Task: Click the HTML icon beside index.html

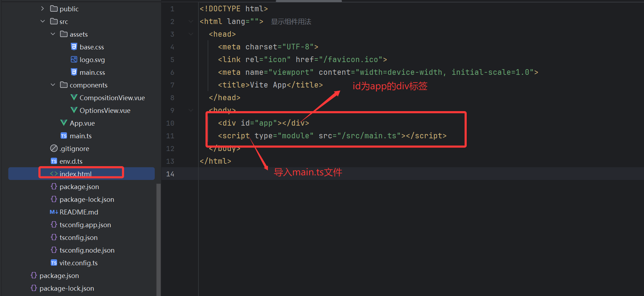Action: pyautogui.click(x=54, y=174)
